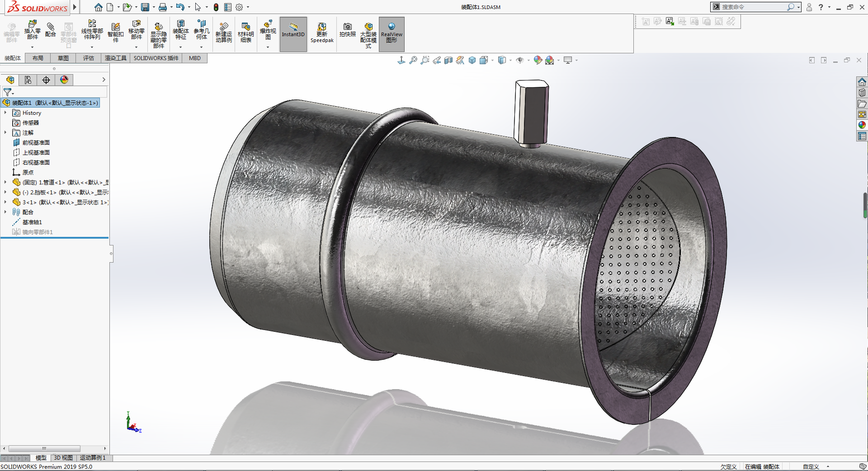Open the Hide/Show Items dropdown arrow

528,60
